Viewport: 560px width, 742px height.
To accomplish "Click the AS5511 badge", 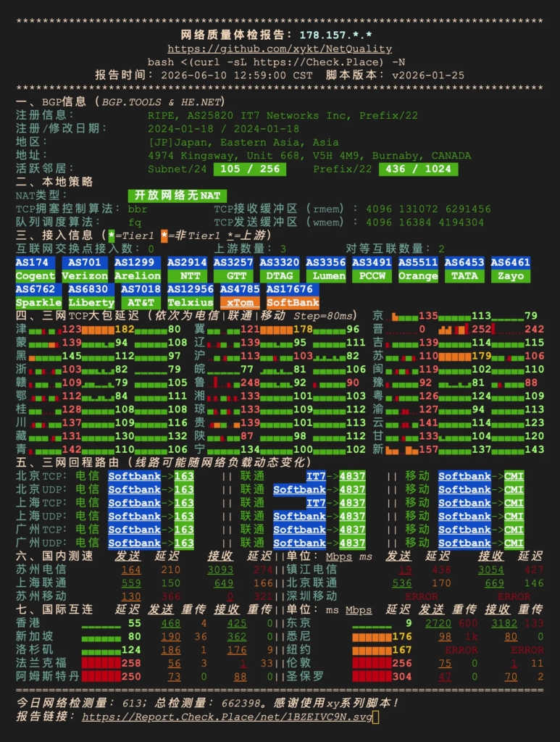I will 418,262.
